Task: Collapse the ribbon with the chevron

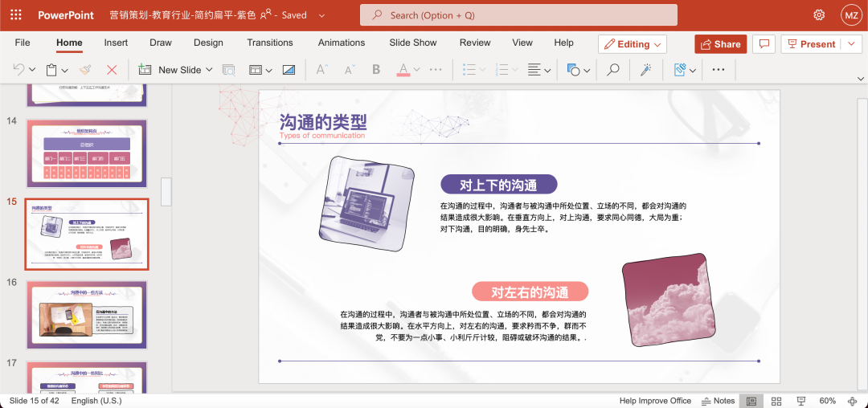Action: [x=860, y=78]
